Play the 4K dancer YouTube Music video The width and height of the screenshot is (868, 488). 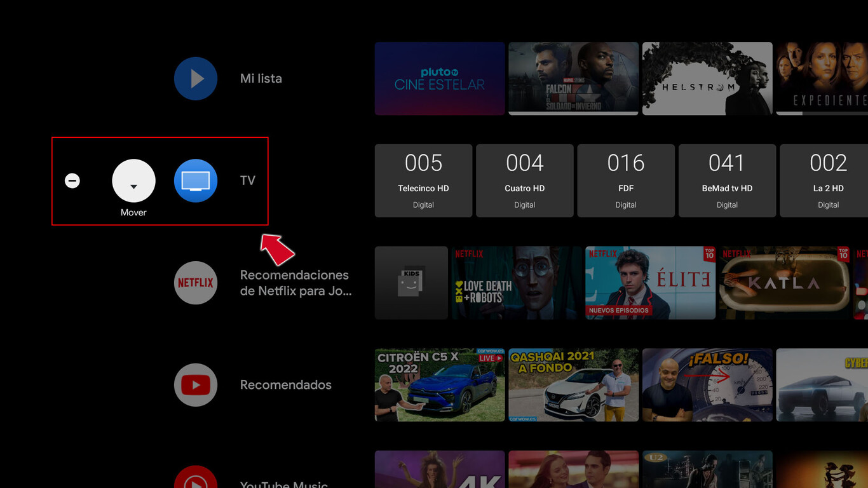[440, 470]
